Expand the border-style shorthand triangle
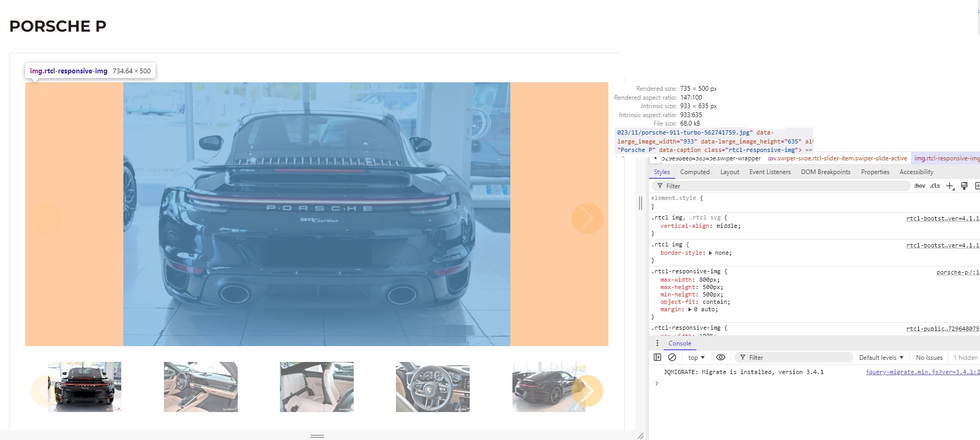This screenshot has width=980, height=440. point(711,253)
